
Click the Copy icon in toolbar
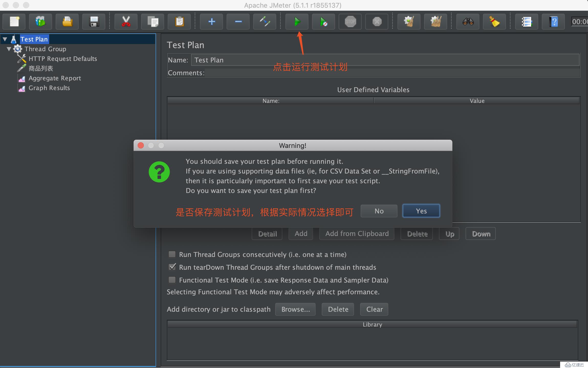point(153,21)
